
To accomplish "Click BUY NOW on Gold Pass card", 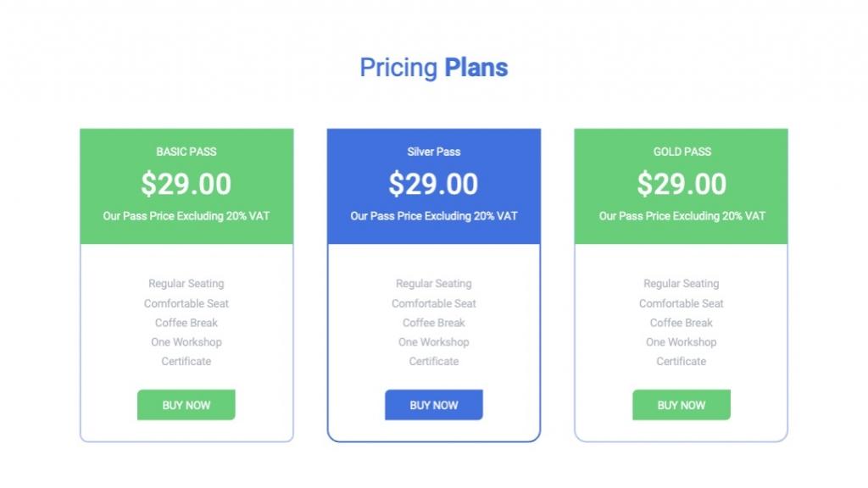I will click(682, 405).
